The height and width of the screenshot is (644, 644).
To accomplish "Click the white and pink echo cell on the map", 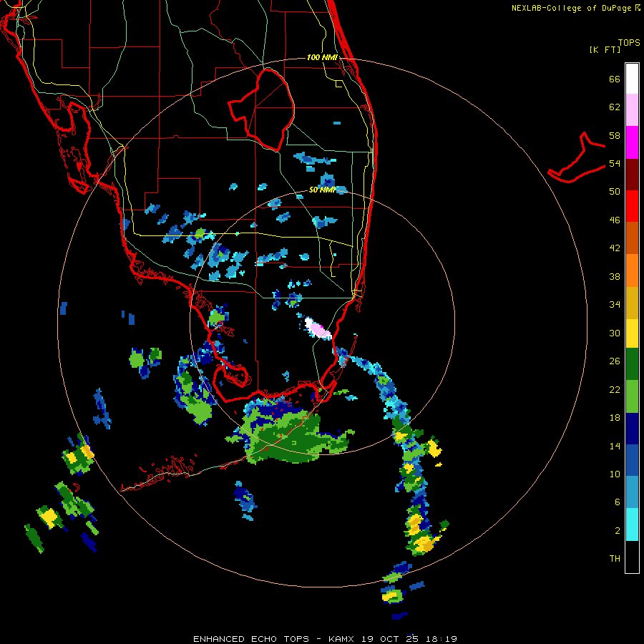I will [318, 328].
